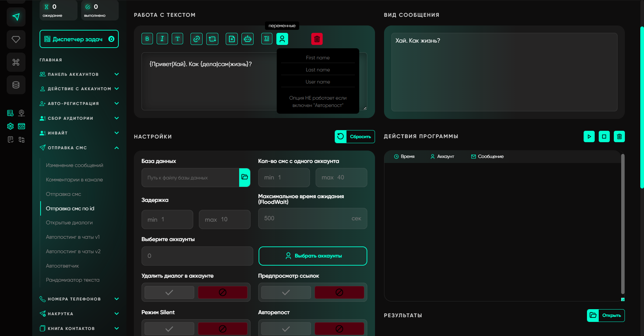
Task: Toggle Italic text formatting icon
Action: point(162,39)
